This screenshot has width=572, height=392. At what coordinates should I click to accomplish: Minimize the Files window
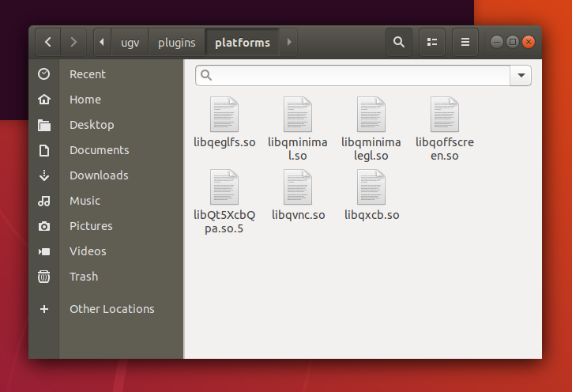pos(496,42)
